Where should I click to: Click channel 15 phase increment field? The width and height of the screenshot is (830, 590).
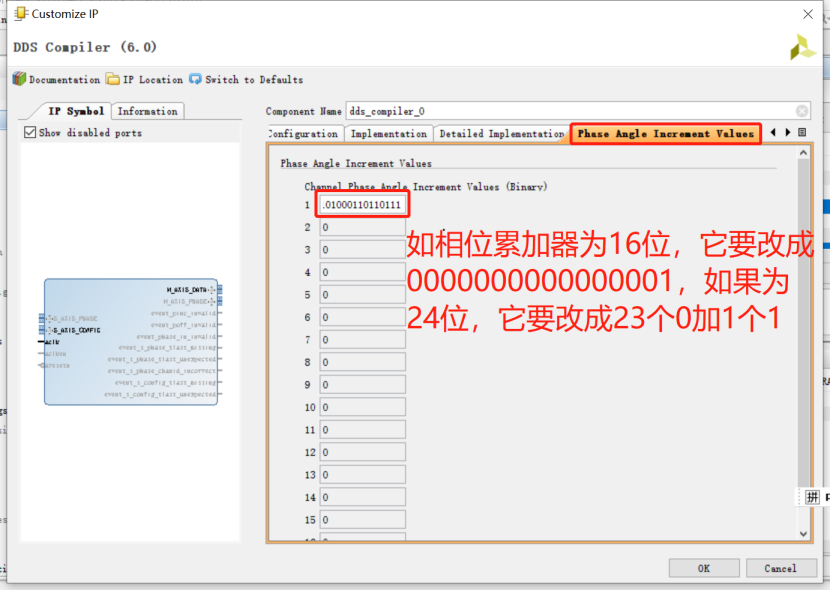pyautogui.click(x=363, y=520)
